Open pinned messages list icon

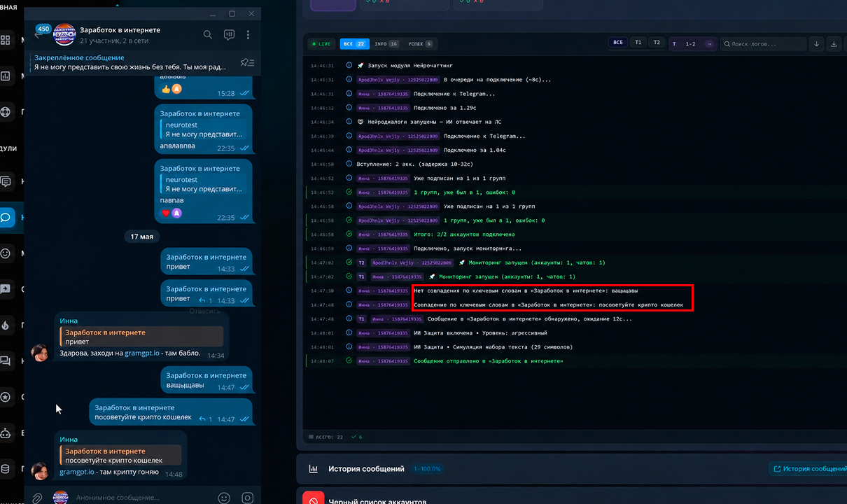[x=247, y=63]
